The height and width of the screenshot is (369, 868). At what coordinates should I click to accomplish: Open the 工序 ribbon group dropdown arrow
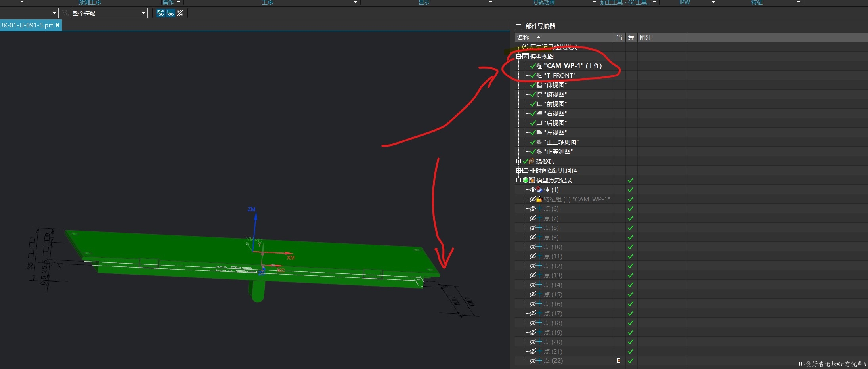pos(355,2)
